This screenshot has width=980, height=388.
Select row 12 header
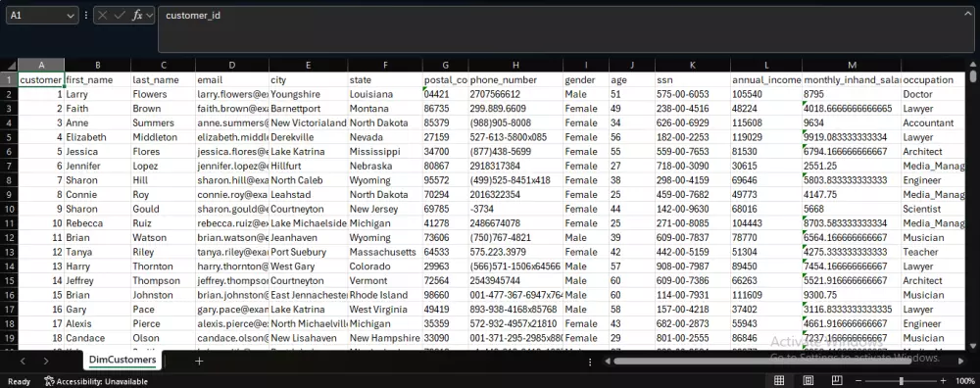pyautogui.click(x=9, y=237)
